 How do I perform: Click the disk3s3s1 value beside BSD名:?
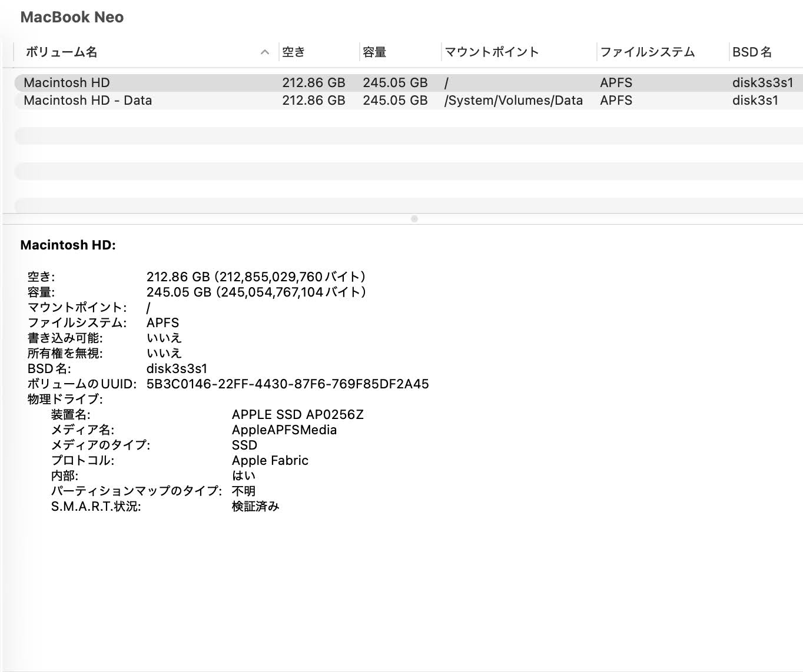(x=177, y=368)
